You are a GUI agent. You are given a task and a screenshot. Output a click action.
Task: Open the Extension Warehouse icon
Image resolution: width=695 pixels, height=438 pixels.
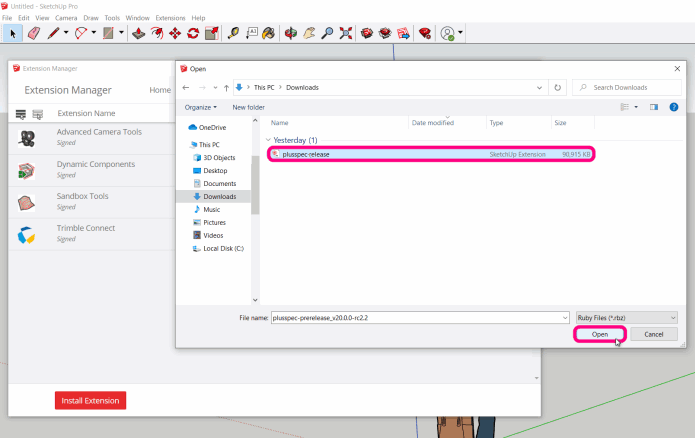point(385,33)
